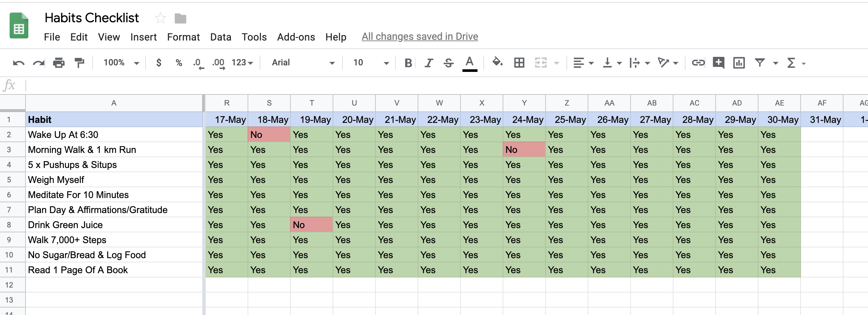Select the No cell in Drink Green Juice row
868x315 pixels.
[x=312, y=225]
